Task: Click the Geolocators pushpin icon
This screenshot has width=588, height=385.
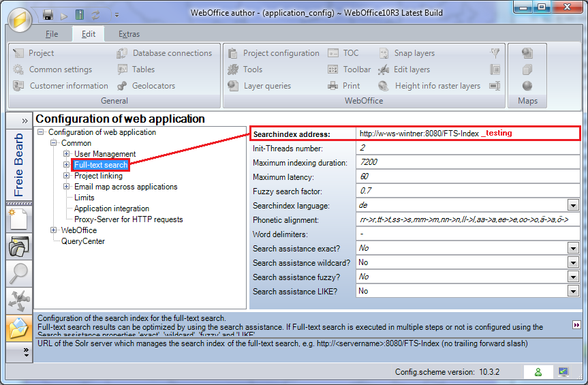Action: click(122, 86)
